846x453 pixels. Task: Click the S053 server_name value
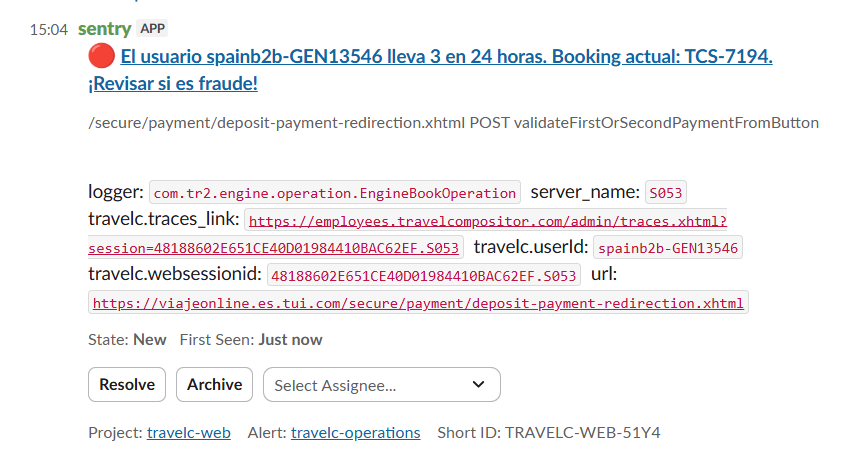(x=666, y=193)
